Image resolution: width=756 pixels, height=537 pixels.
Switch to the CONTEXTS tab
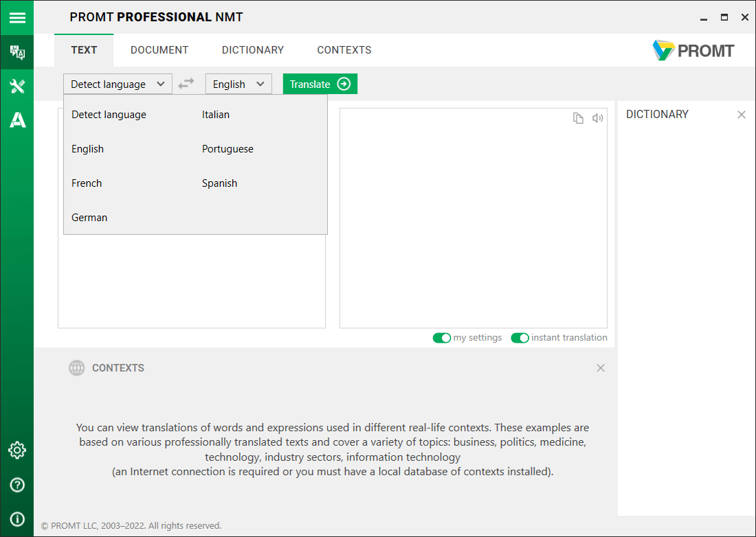[344, 50]
